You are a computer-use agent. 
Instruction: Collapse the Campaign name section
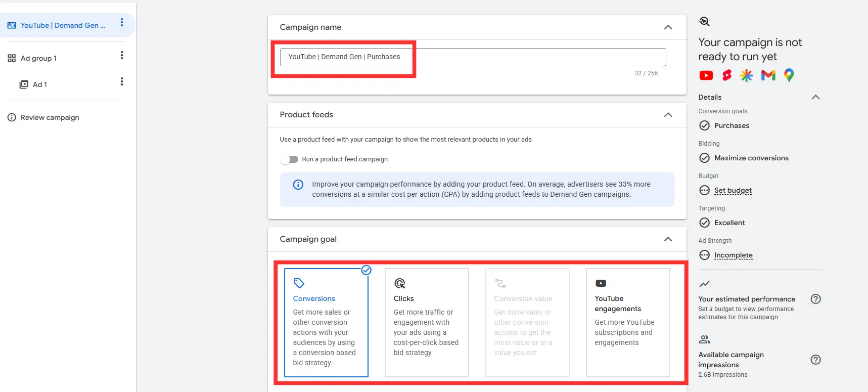[668, 27]
